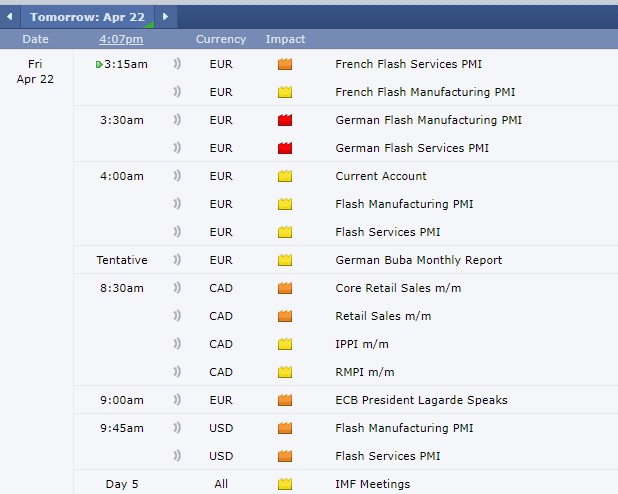Click yellow impact icon for French Flash Manufacturing PMI
This screenshot has height=494, width=618.
tap(285, 92)
